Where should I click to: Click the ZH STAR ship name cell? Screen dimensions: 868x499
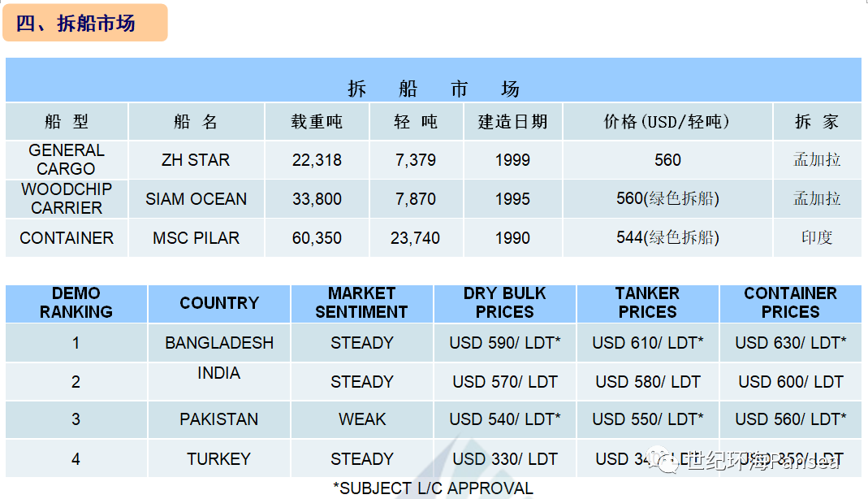(x=196, y=160)
